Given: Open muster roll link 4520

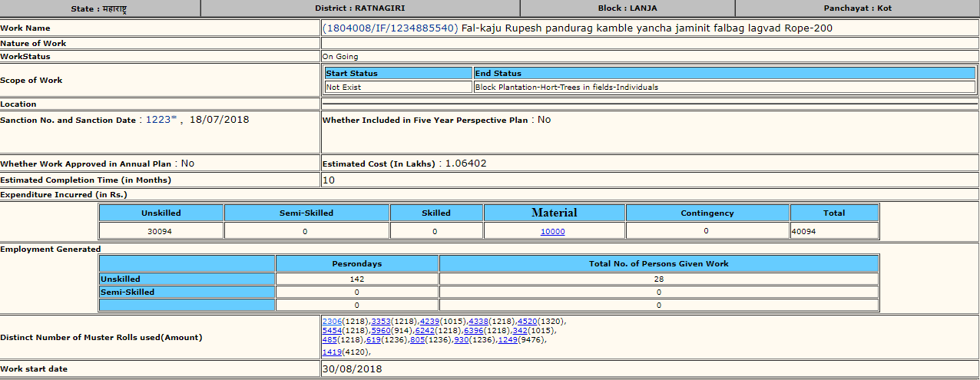Looking at the screenshot, I should coord(527,321).
